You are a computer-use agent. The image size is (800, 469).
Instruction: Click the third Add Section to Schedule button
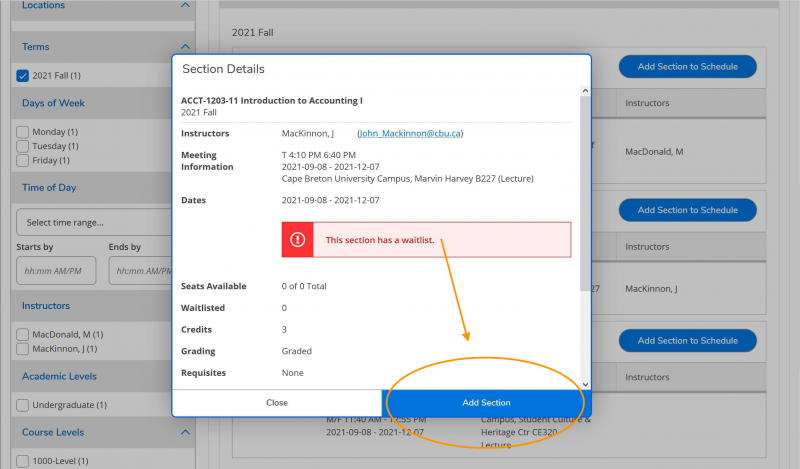coord(688,340)
